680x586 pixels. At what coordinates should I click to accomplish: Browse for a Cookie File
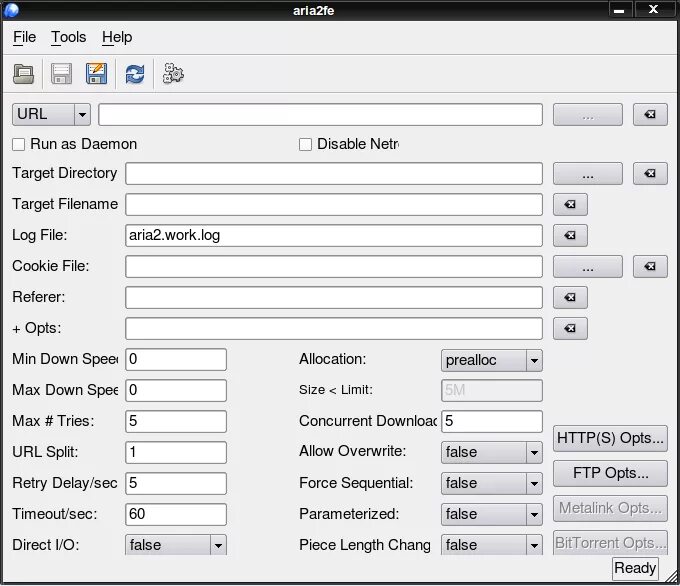pyautogui.click(x=588, y=266)
